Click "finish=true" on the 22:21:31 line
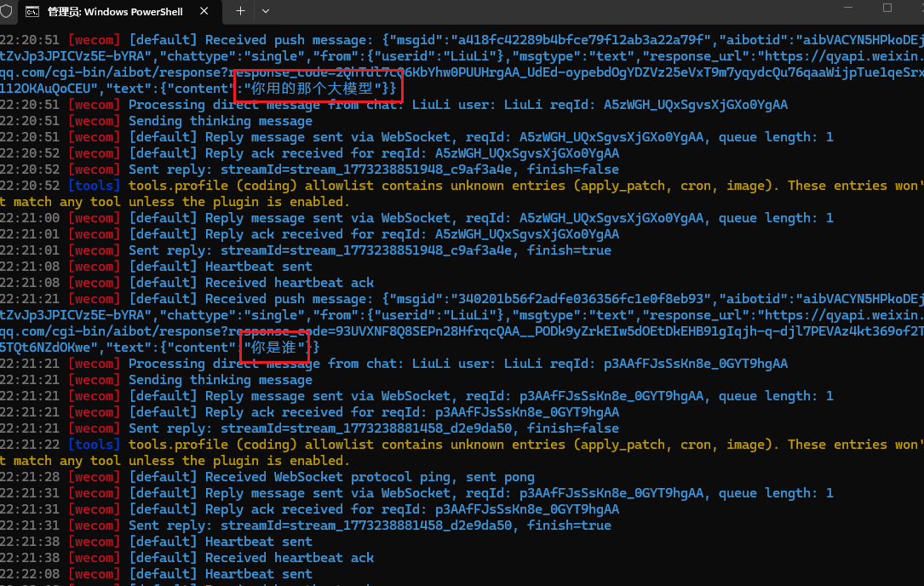This screenshot has height=586, width=924. click(x=569, y=526)
